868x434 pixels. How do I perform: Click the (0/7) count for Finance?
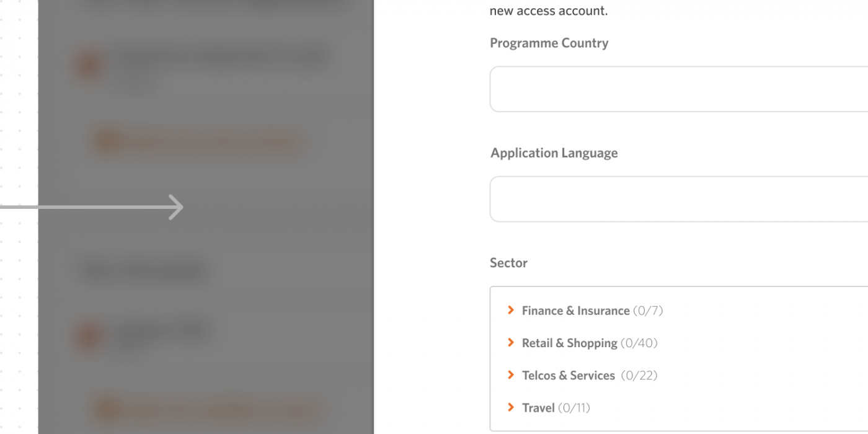648,311
